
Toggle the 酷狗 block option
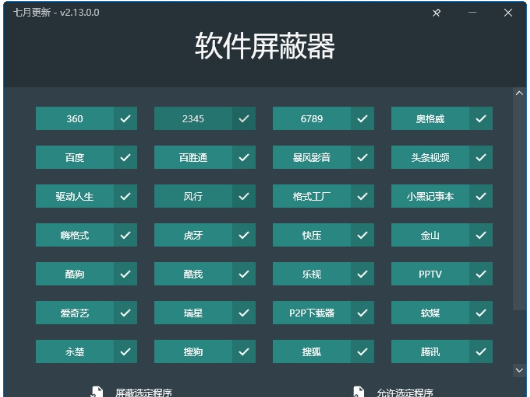tap(87, 274)
